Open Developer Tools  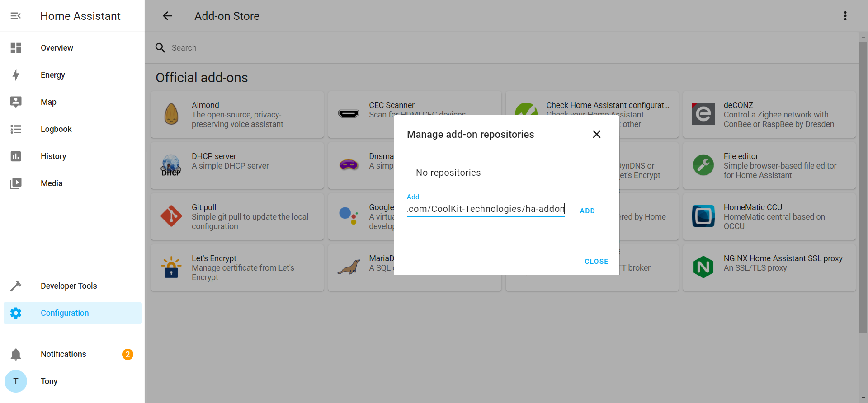pos(72,286)
